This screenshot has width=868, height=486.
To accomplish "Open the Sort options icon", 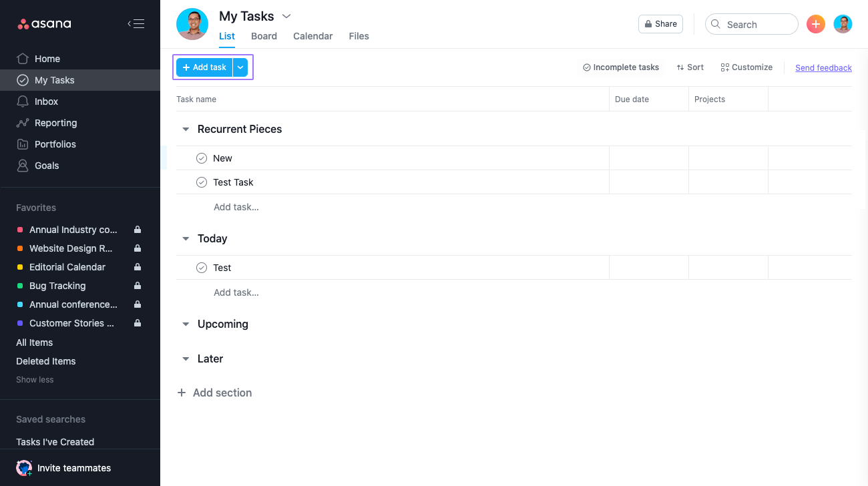I will (682, 67).
